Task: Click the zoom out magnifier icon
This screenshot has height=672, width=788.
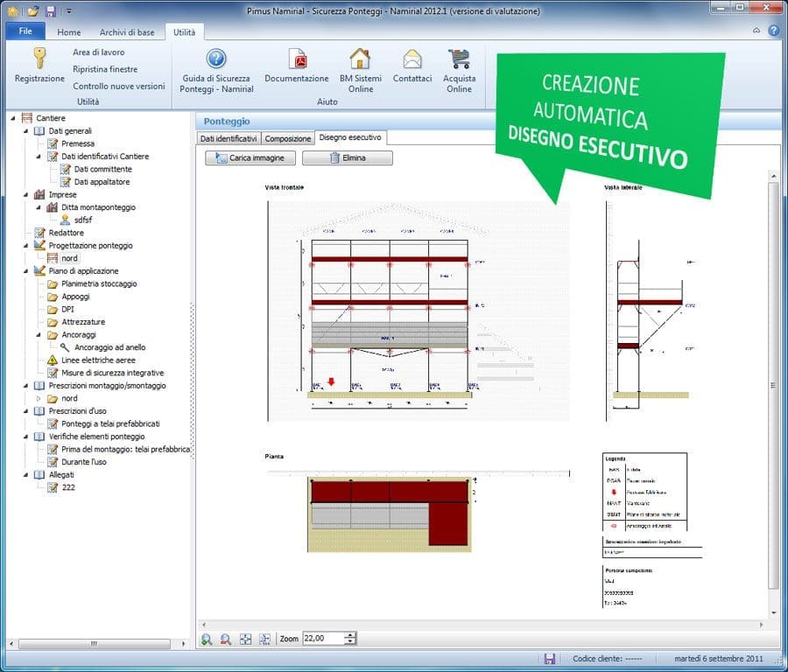Action: coord(226,639)
